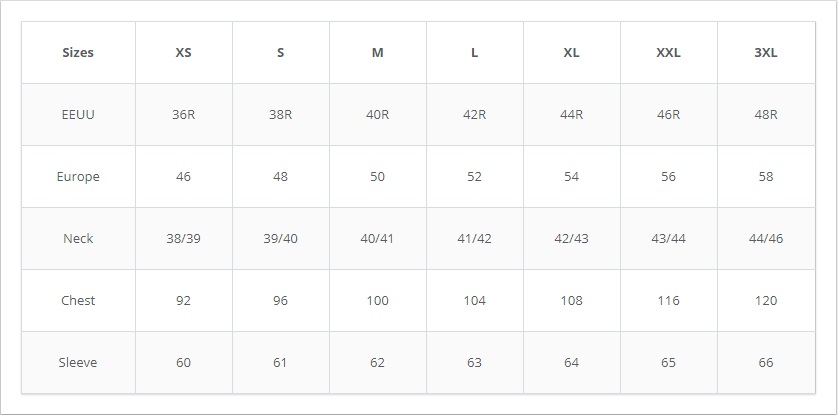Viewport: 838px width, 415px height.
Task: Click the XS size column header
Action: (183, 52)
